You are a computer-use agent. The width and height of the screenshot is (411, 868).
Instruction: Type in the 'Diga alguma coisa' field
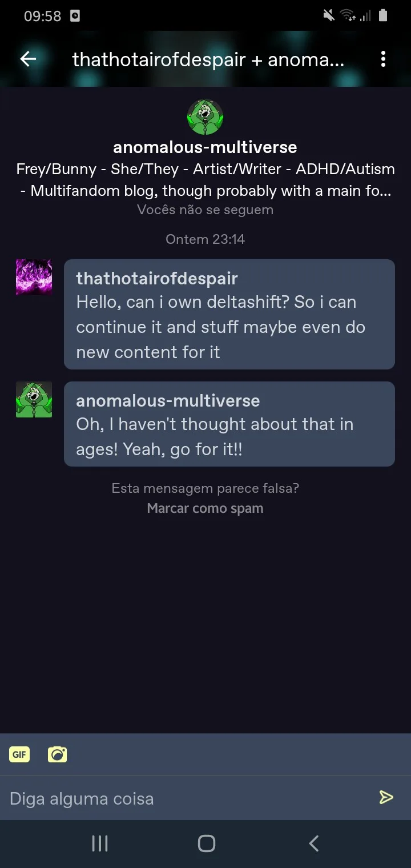point(188,798)
